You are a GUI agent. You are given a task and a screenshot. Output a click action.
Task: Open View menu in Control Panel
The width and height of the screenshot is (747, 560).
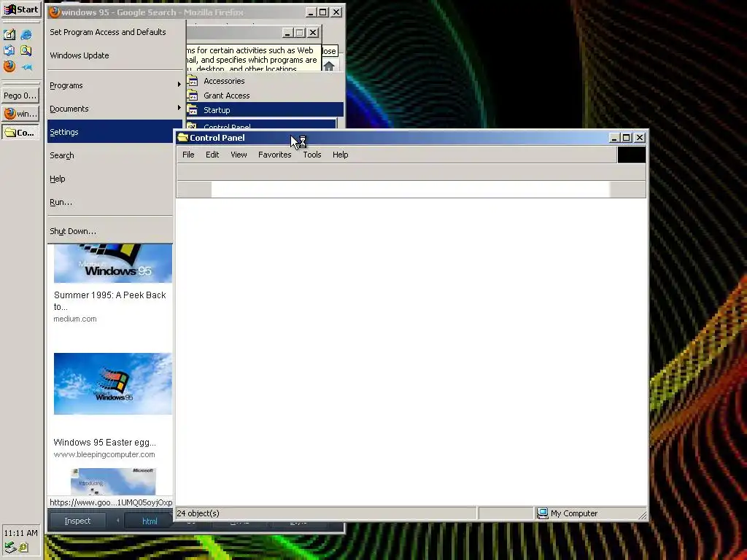239,155
